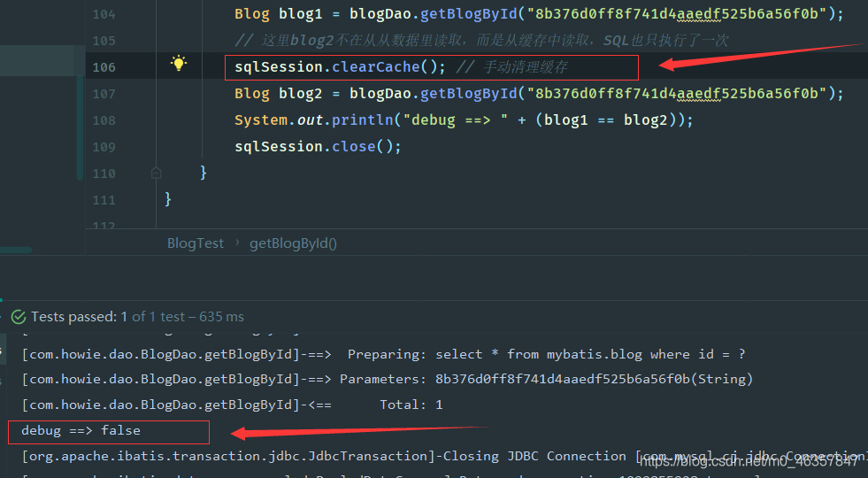868x478 pixels.
Task: Select BlogTest in the breadcrumb bar
Action: pyautogui.click(x=196, y=243)
